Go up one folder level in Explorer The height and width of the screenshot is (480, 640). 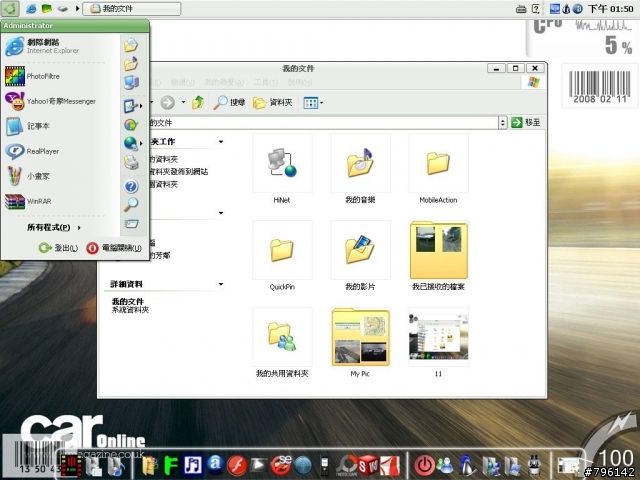coord(198,102)
